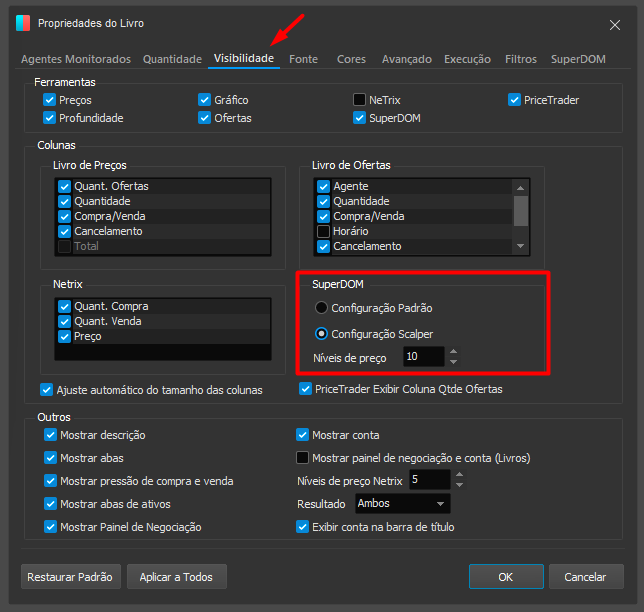Toggle the Gráfico checkbox
The width and height of the screenshot is (644, 612).
204,100
